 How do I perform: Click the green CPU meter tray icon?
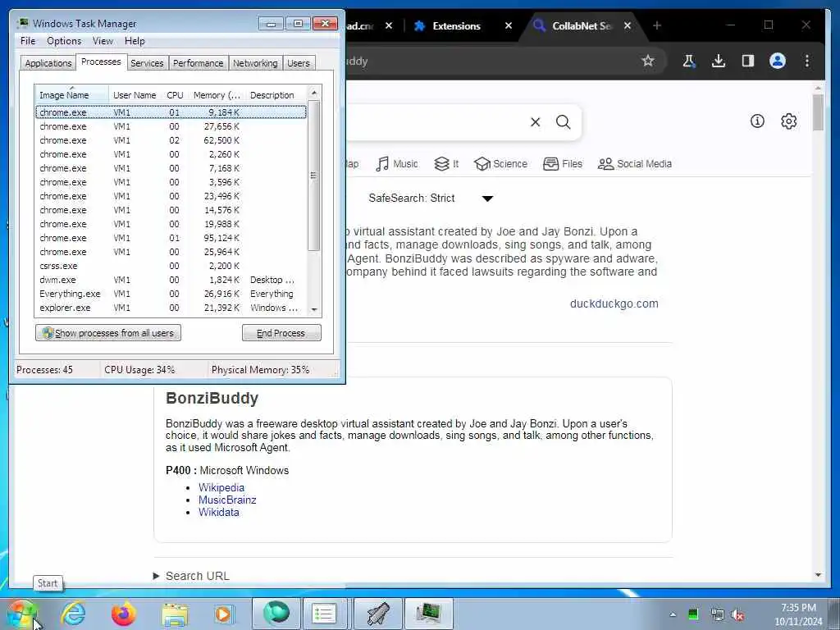point(693,614)
